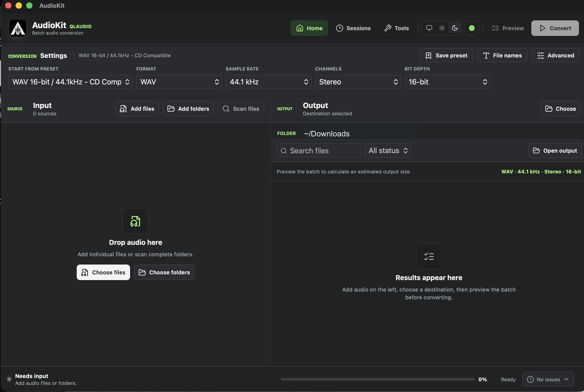Click the Preview button
Viewport: 584px width, 392px height.
point(508,28)
